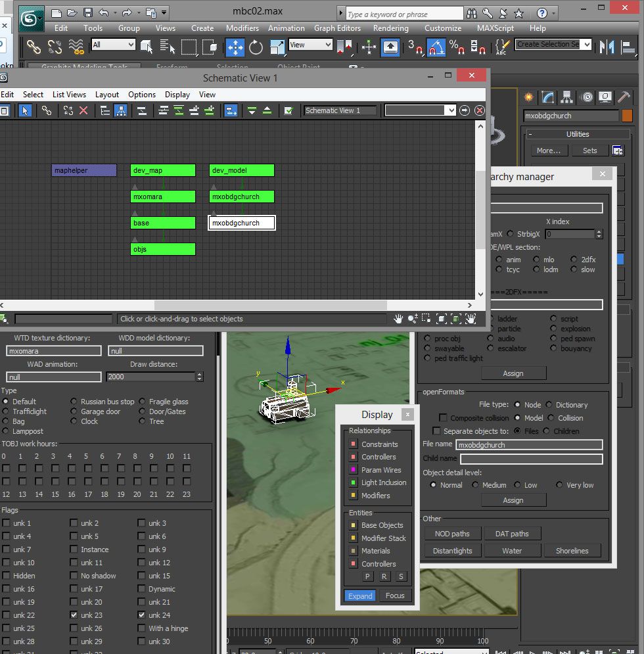Screen dimensions: 644x654
Task: Click the Select and Link chain icon
Action: point(34,46)
